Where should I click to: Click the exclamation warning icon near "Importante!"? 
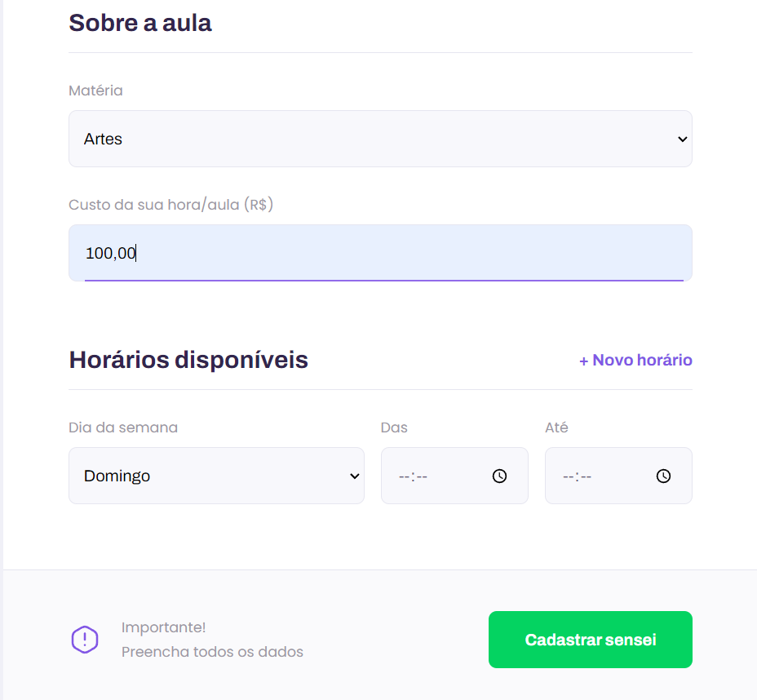point(85,640)
